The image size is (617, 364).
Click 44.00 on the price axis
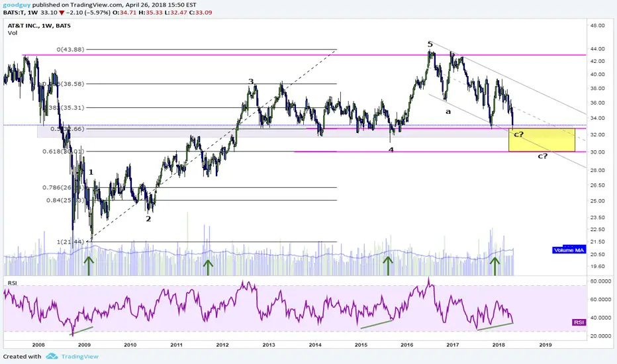597,49
